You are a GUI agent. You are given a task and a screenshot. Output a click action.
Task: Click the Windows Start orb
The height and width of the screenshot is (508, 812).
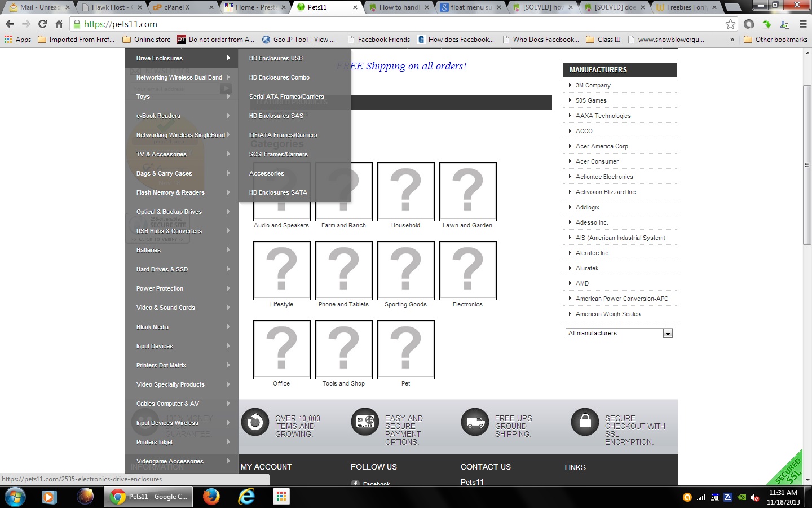(x=15, y=497)
